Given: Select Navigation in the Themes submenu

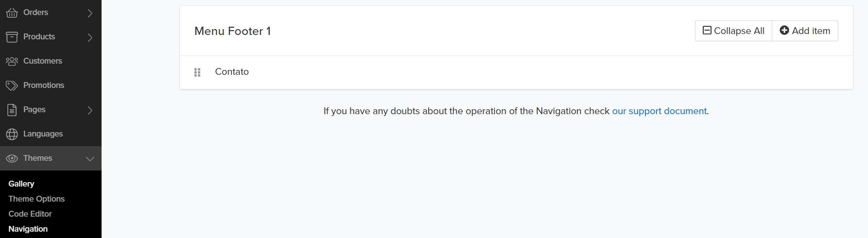Looking at the screenshot, I should 28,229.
